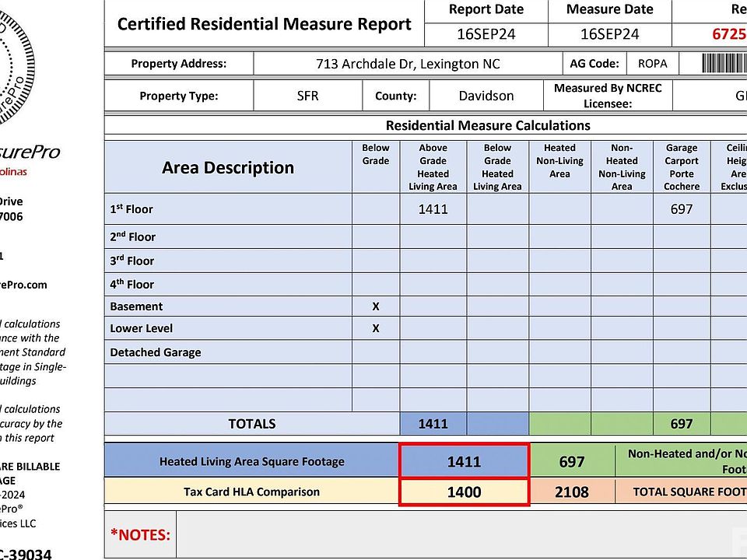Click 1st Floor garage value 697
Viewport: 747px width, 560px height.
click(681, 209)
